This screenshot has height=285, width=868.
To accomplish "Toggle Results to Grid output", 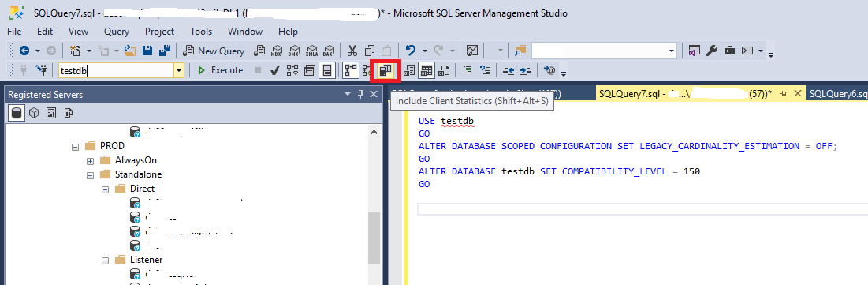I will tap(426, 69).
